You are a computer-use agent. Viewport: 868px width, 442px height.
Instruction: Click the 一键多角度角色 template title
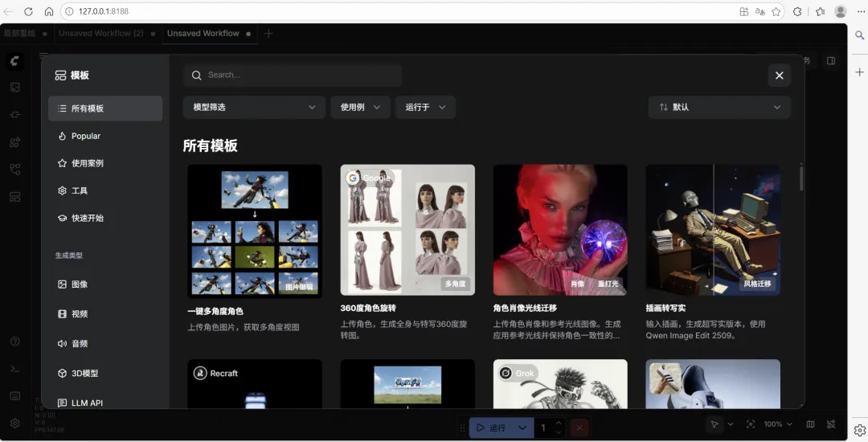[215, 312]
